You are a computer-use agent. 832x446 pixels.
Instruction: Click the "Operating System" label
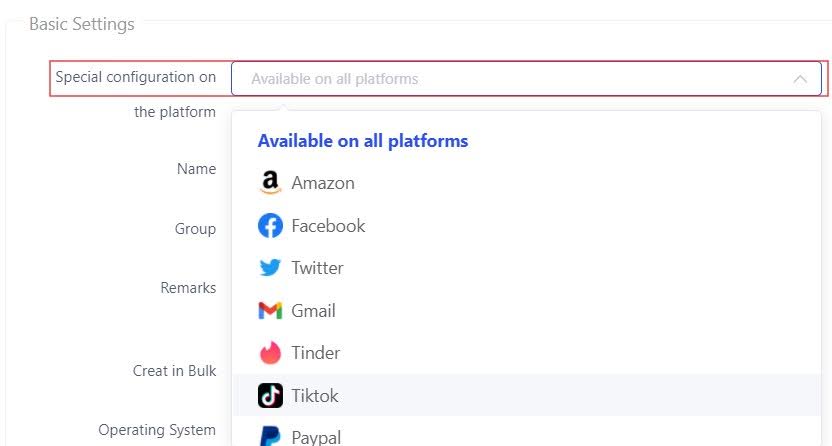point(157,430)
